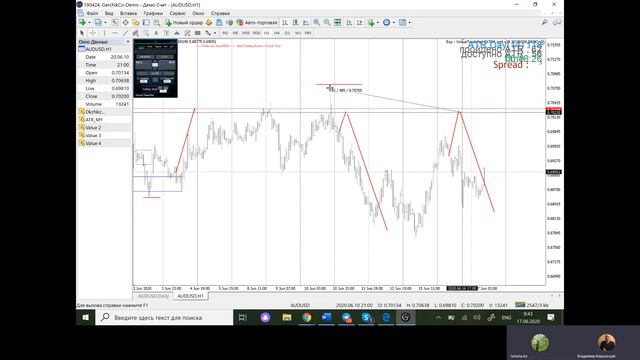Toggle the Data Window toolbar icon

point(126,22)
